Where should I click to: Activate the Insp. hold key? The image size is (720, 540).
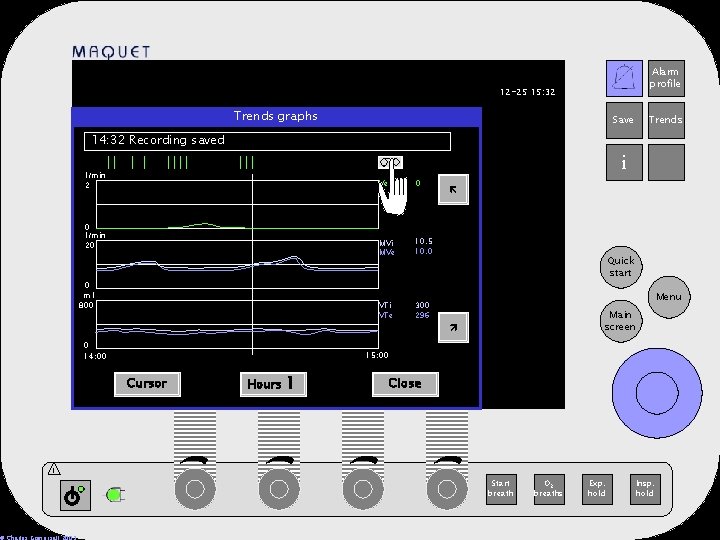tap(645, 489)
